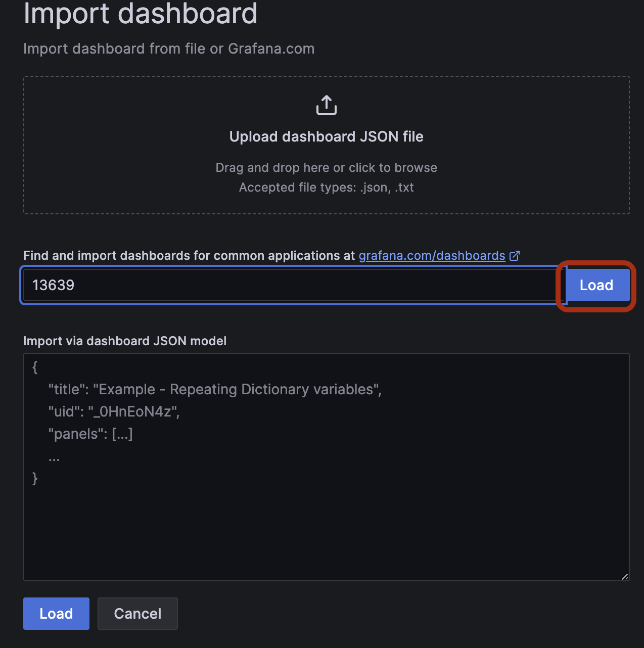Click the "Import dashboard from file or Grafana.com" subtitle
This screenshot has width=644, height=648.
coord(169,49)
